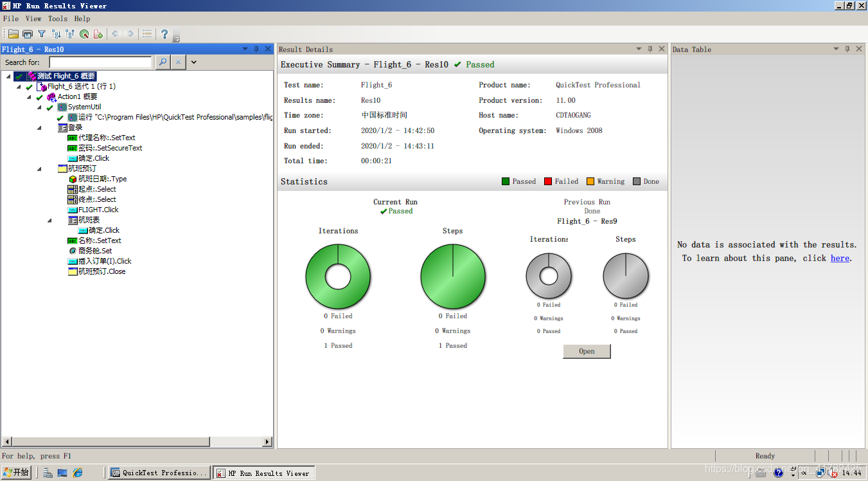Click the gray Done legend swatch
Screen dimensions: 868x481
637,181
